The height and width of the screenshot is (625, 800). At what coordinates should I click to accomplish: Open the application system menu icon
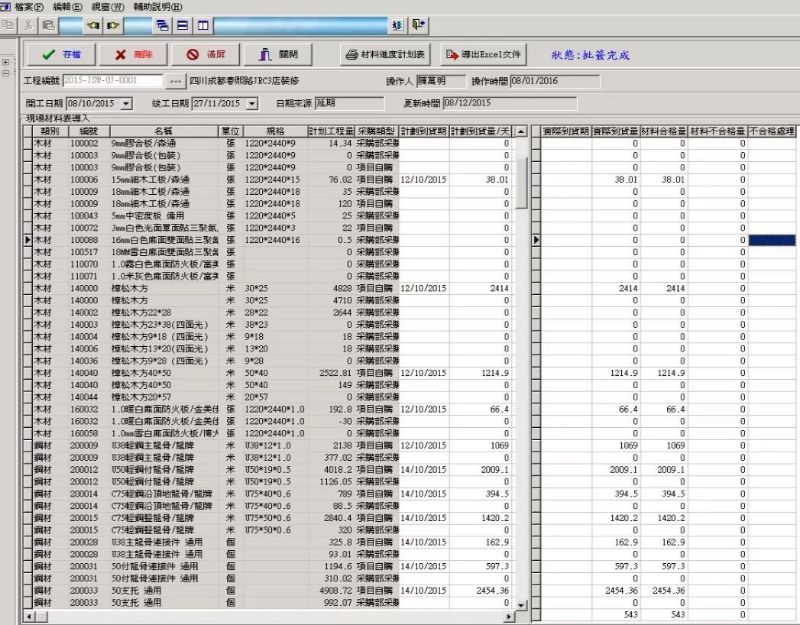point(5,7)
